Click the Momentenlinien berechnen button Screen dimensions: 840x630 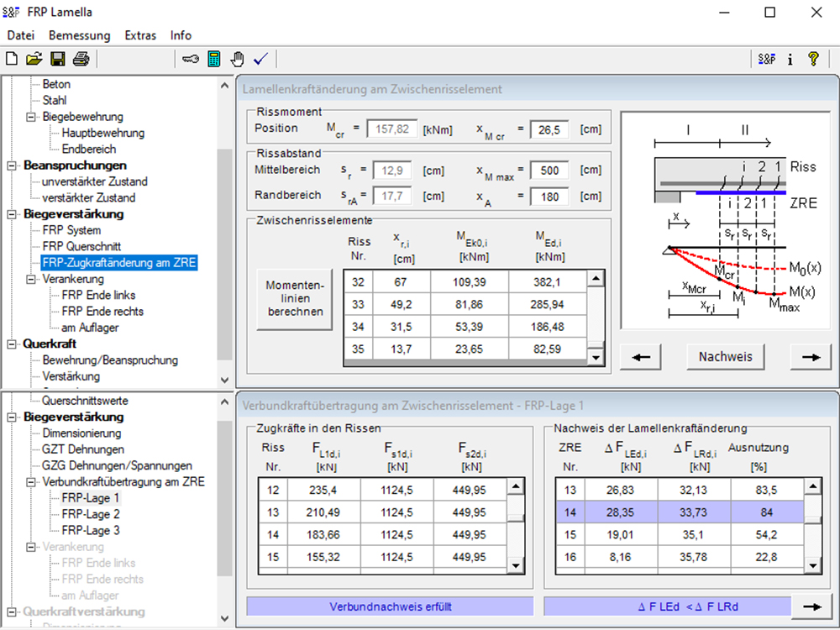click(295, 299)
